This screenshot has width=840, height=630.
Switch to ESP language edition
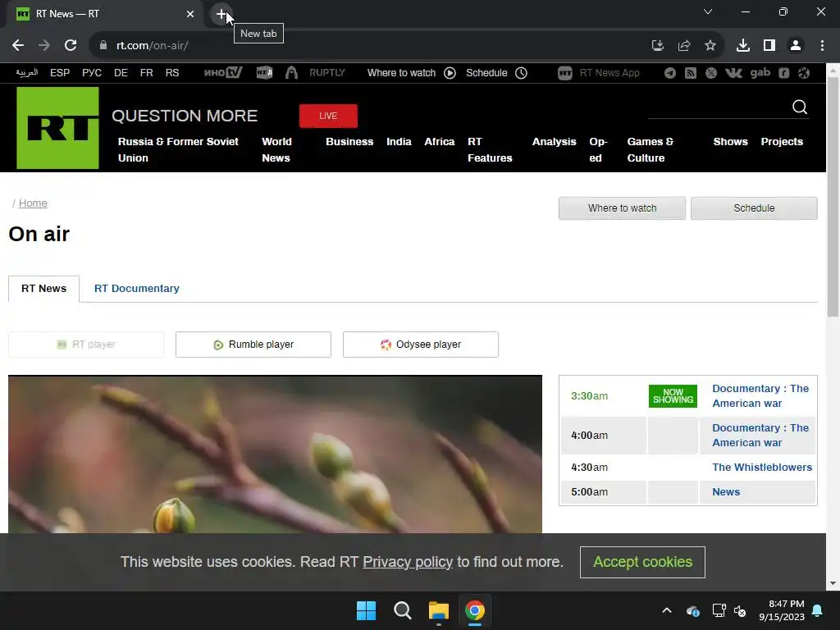coord(60,73)
